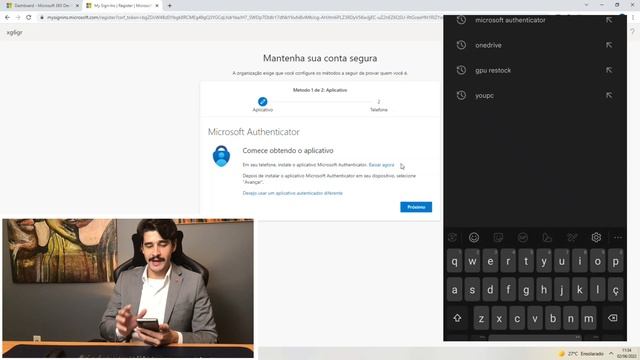Click the Aplicativo step circle icon
Screen dimensions: 640x360
click(x=262, y=101)
